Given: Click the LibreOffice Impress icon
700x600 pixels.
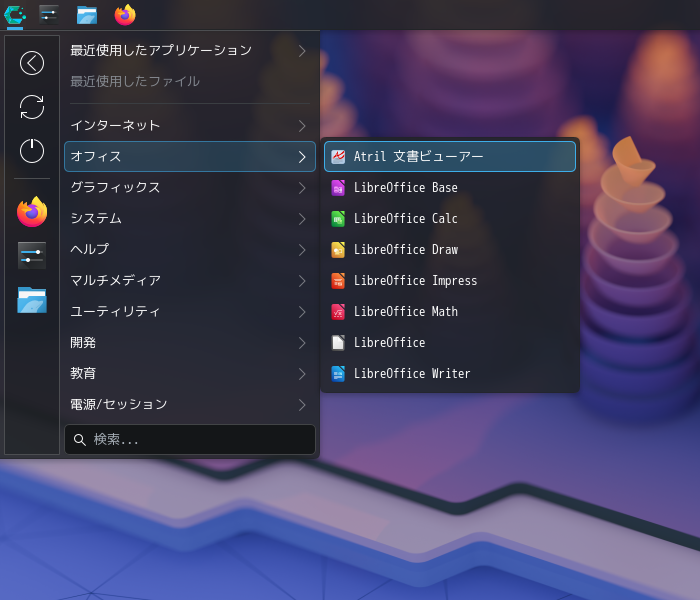Looking at the screenshot, I should pos(338,281).
